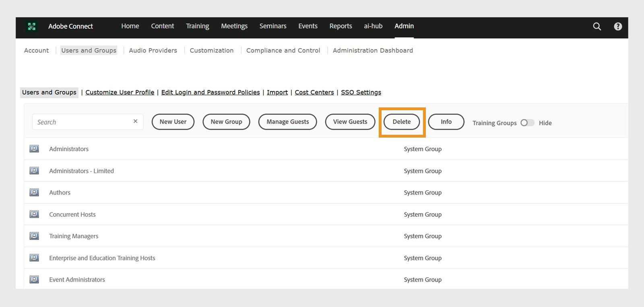The image size is (644, 307).
Task: Click the Enterprise and Education Training Hosts icon
Action: pos(34,258)
